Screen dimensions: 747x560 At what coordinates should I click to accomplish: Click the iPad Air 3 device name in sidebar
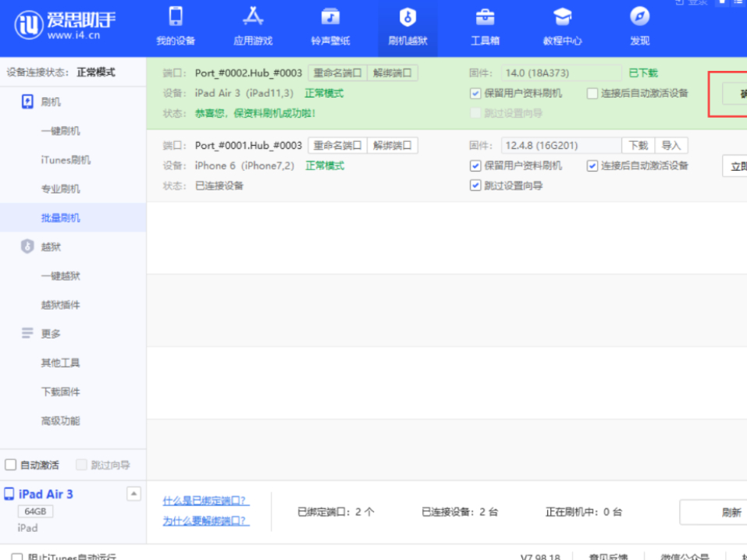coord(46,494)
